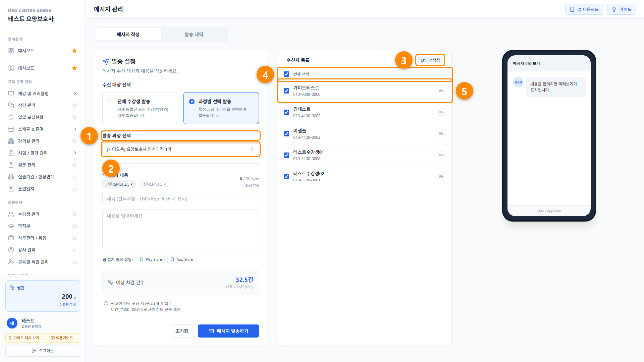Viewport: 644px width, 362px height.
Task: Click the 강사 관리 person icon
Action: pos(11,250)
